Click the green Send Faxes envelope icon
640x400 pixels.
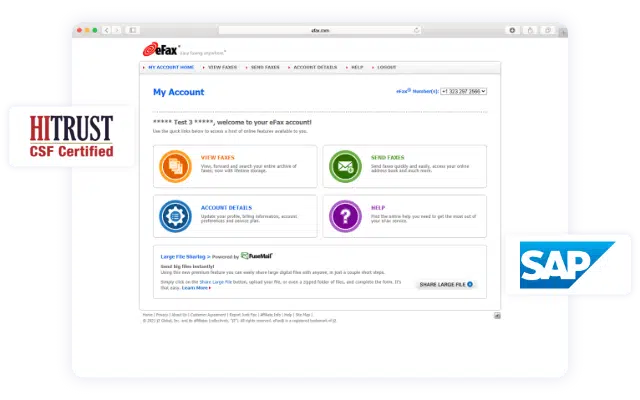coord(345,167)
